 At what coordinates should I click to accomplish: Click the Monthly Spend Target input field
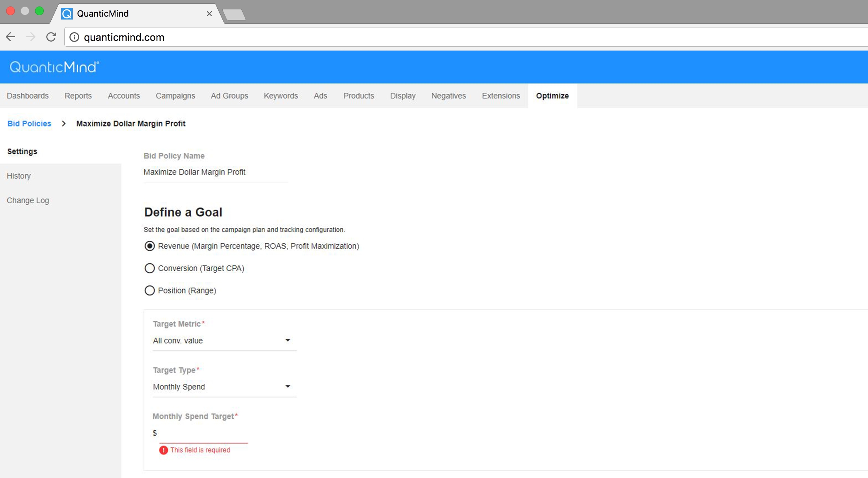click(203, 433)
